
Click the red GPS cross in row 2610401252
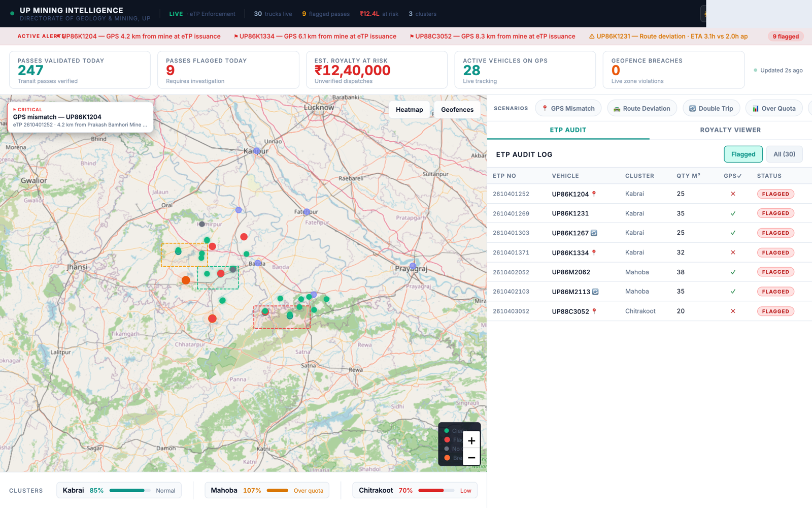tap(733, 194)
